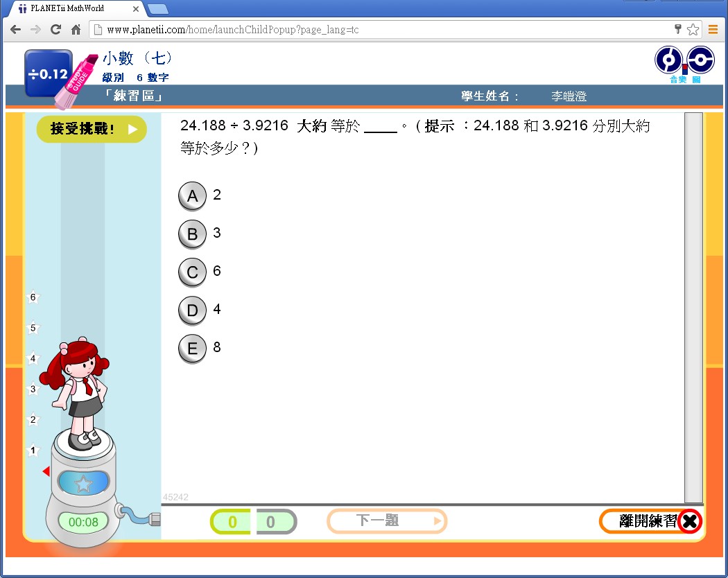Toggle the 音樂 music switch

669,61
